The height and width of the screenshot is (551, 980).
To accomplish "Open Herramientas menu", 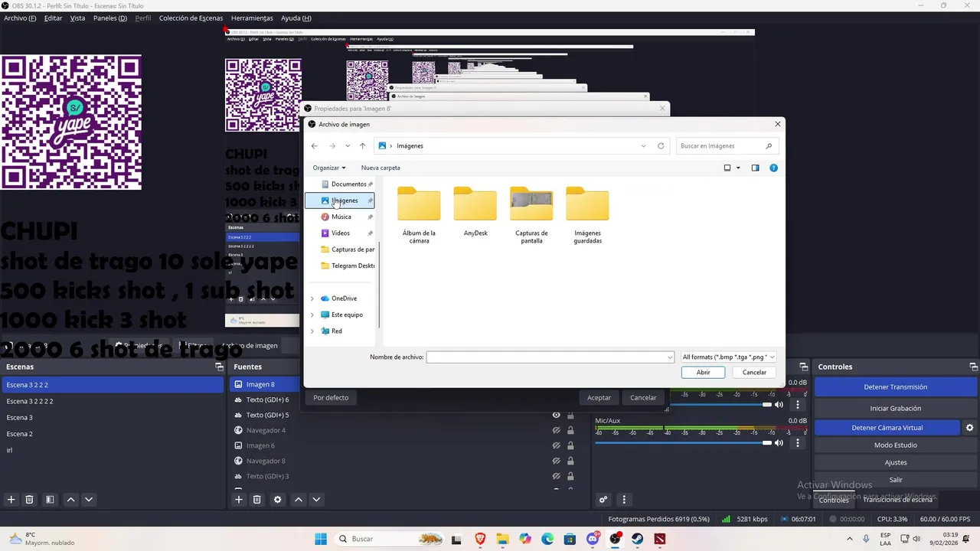I will click(252, 18).
